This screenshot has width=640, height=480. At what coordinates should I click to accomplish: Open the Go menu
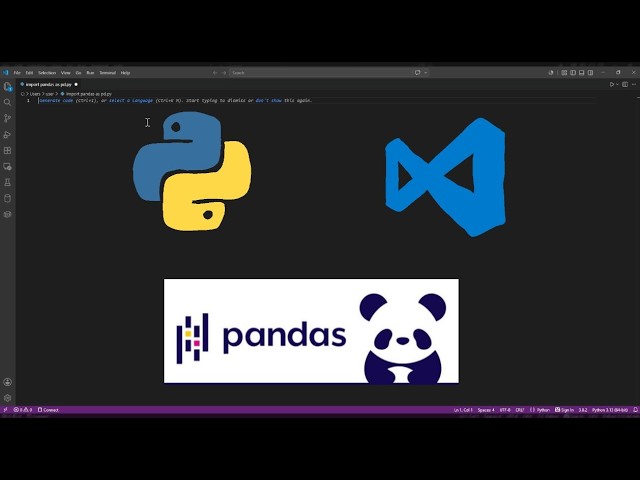78,73
